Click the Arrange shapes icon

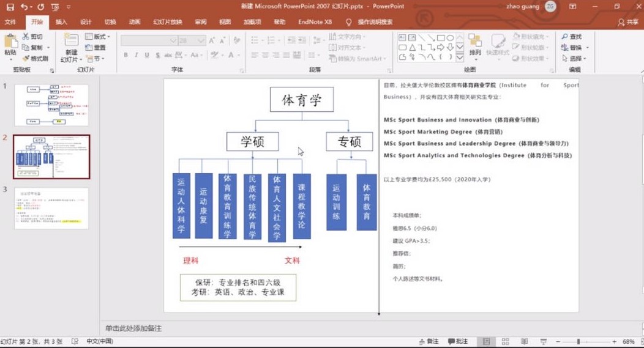pyautogui.click(x=475, y=45)
